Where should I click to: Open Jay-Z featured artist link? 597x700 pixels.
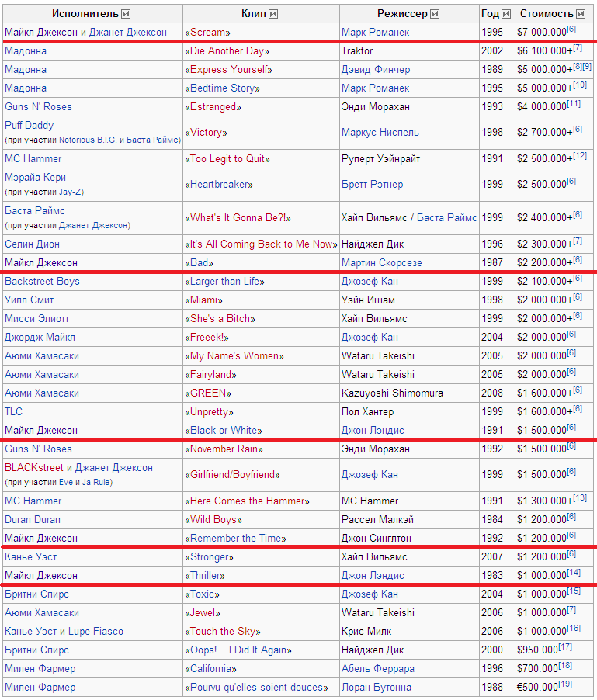[70, 192]
